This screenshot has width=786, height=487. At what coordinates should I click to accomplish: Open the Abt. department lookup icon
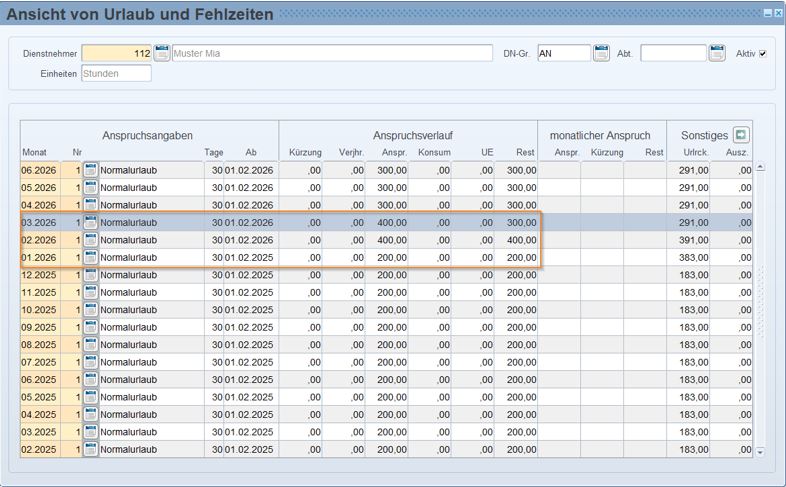pyautogui.click(x=717, y=53)
